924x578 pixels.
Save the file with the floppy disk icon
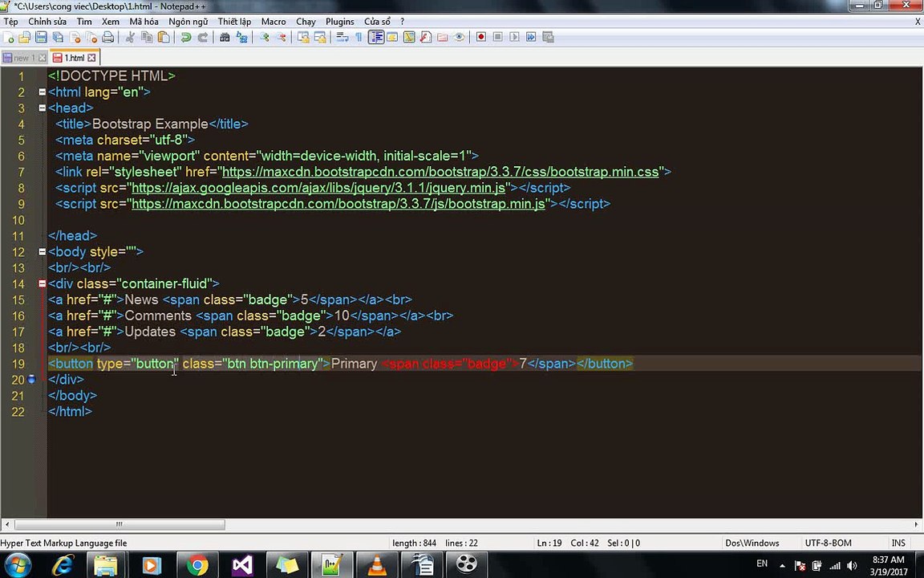41,37
